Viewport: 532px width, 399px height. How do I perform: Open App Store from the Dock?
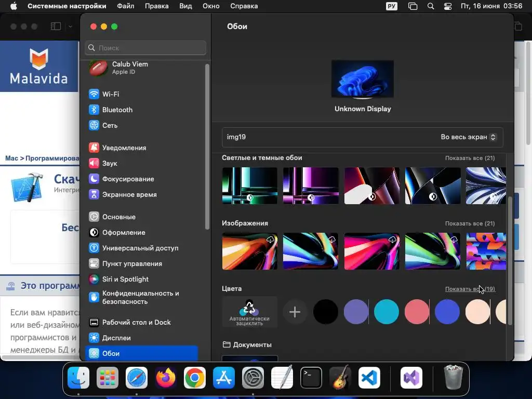tap(224, 378)
